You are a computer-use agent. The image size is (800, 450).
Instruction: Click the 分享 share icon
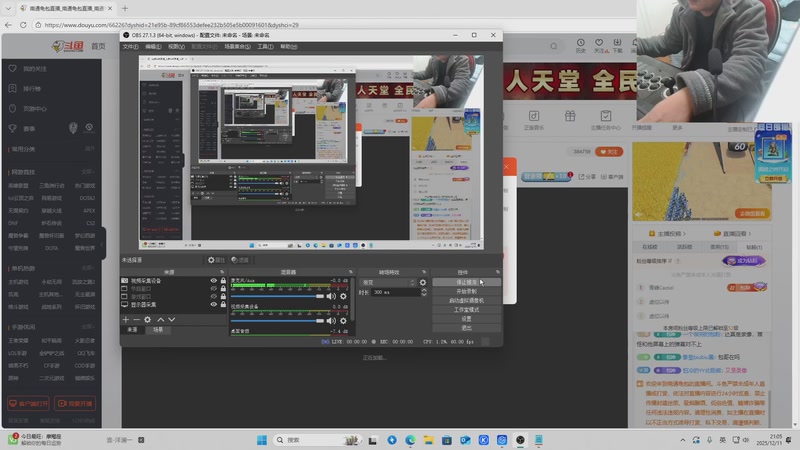pyautogui.click(x=586, y=177)
